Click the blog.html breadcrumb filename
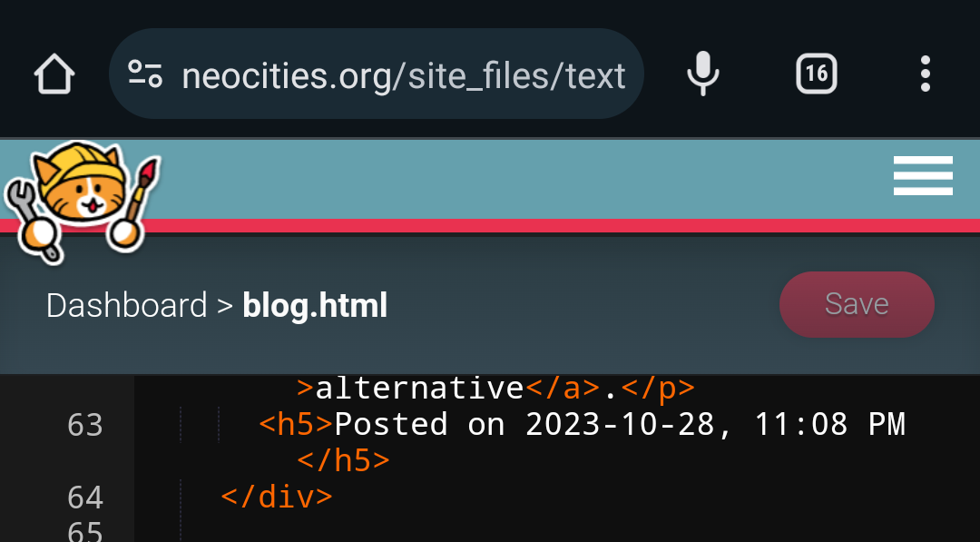This screenshot has width=980, height=542. pyautogui.click(x=315, y=306)
